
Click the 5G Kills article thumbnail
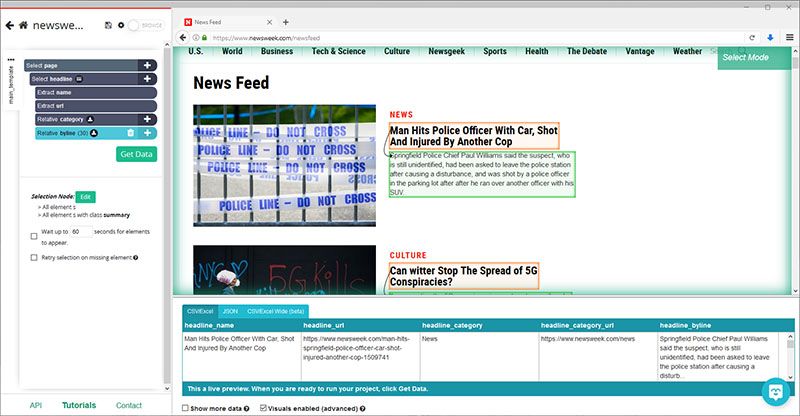[x=284, y=270]
